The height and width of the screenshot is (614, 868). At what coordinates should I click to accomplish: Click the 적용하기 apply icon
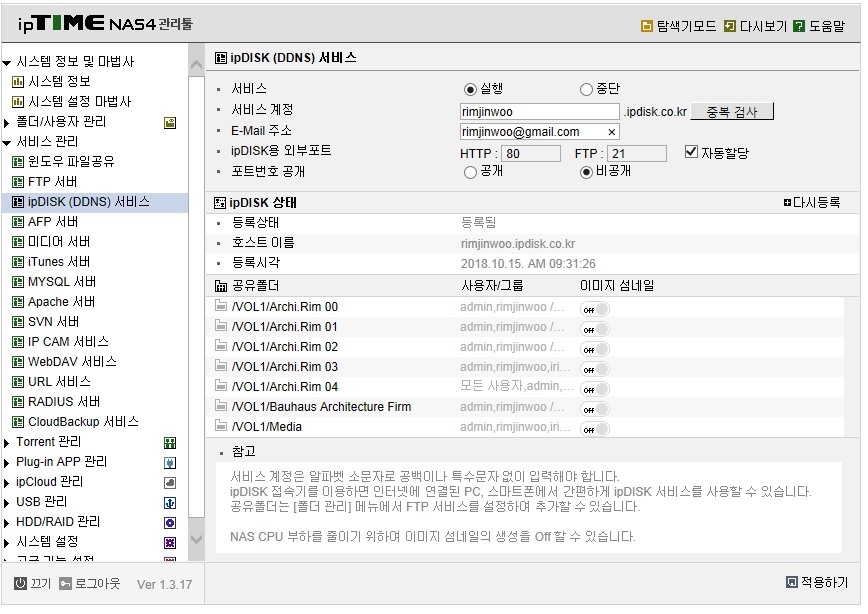tap(792, 582)
